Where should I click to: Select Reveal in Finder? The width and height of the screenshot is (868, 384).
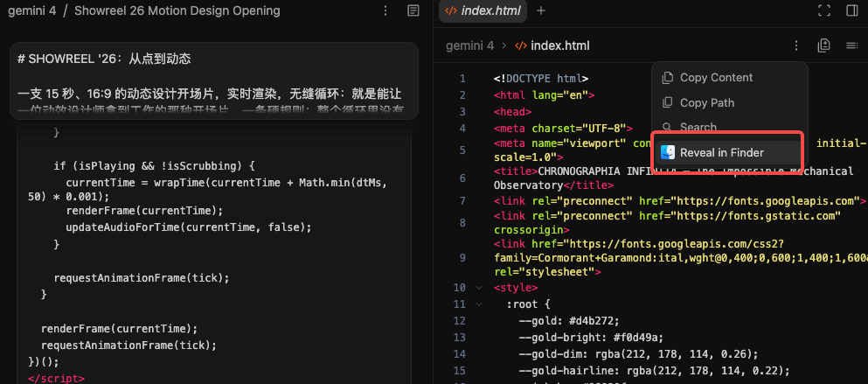click(x=729, y=152)
